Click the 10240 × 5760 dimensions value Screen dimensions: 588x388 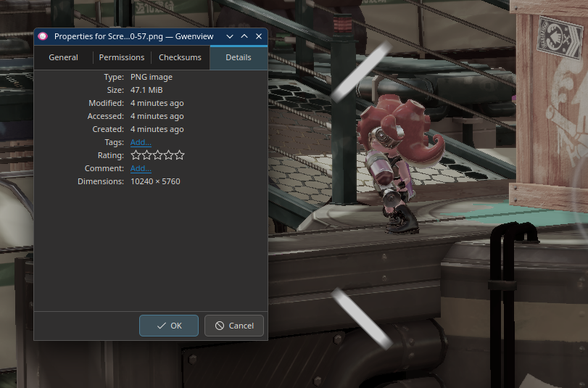[x=155, y=181]
